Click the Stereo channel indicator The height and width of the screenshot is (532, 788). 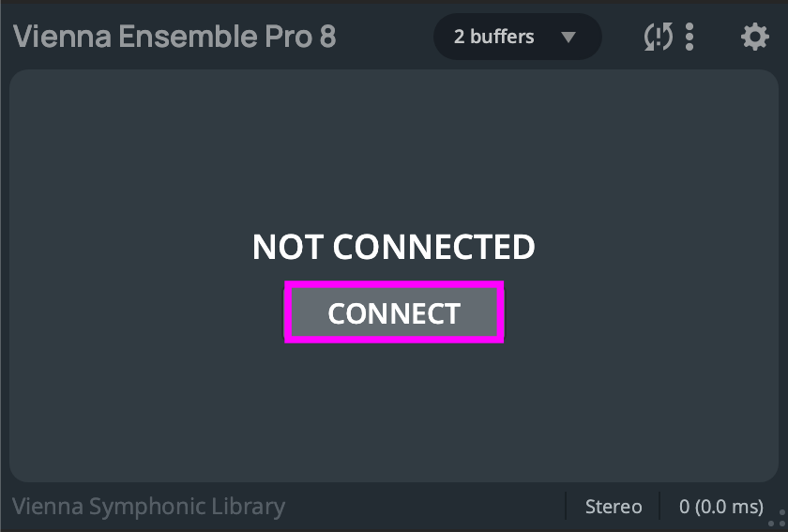coord(614,507)
